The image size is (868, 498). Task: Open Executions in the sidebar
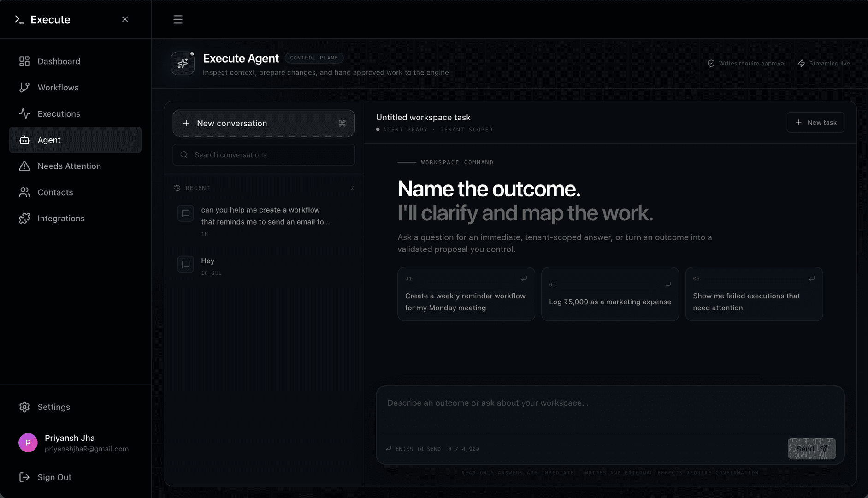75,114
